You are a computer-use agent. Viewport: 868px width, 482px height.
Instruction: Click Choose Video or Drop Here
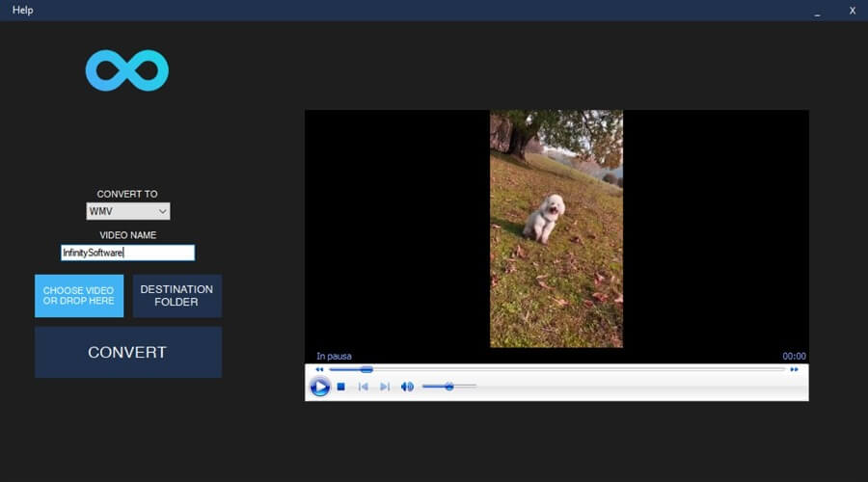(79, 296)
